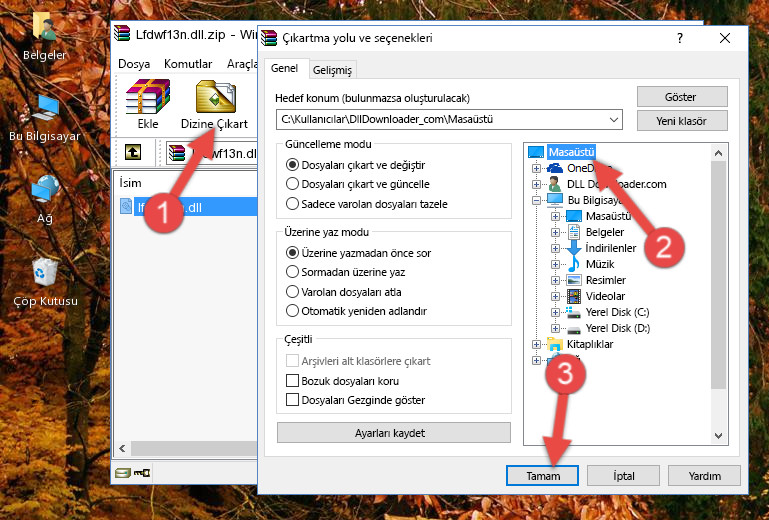Open Bu Bilgisayar desktop icon

(44, 118)
